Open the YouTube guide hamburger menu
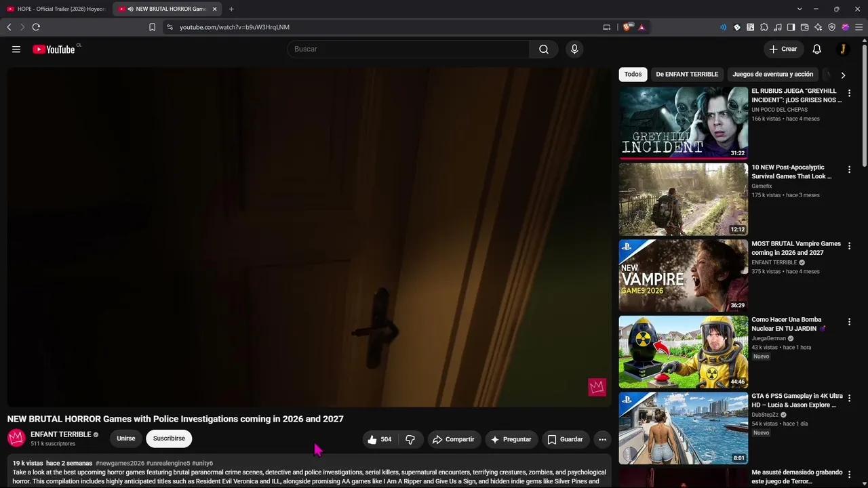The height and width of the screenshot is (488, 868). tap(16, 49)
